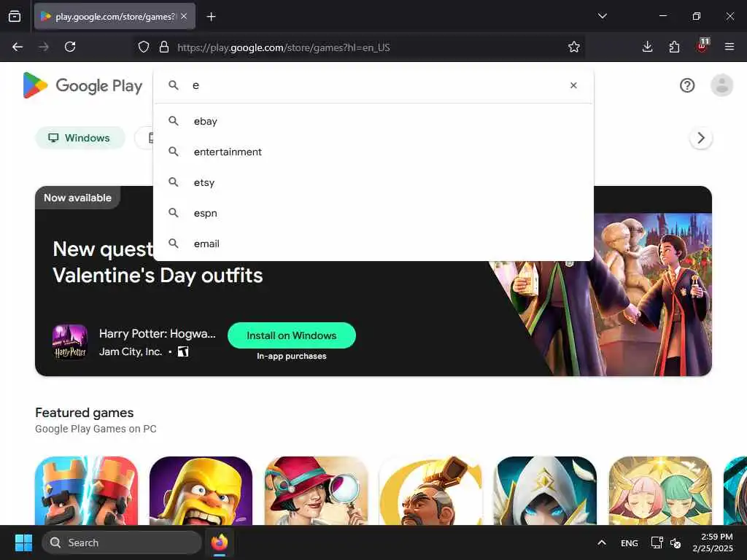Close the play.google.com tab
747x560 pixels.
tap(184, 16)
